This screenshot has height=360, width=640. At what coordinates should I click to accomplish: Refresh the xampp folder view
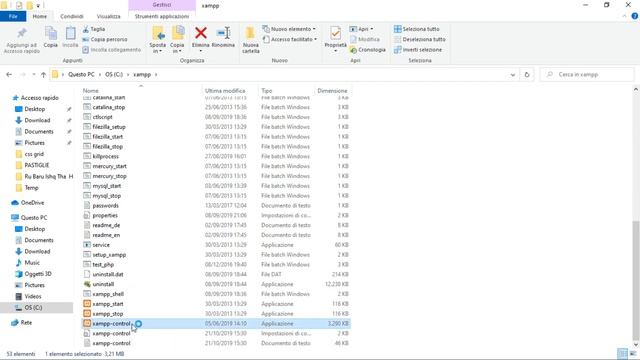pyautogui.click(x=527, y=75)
